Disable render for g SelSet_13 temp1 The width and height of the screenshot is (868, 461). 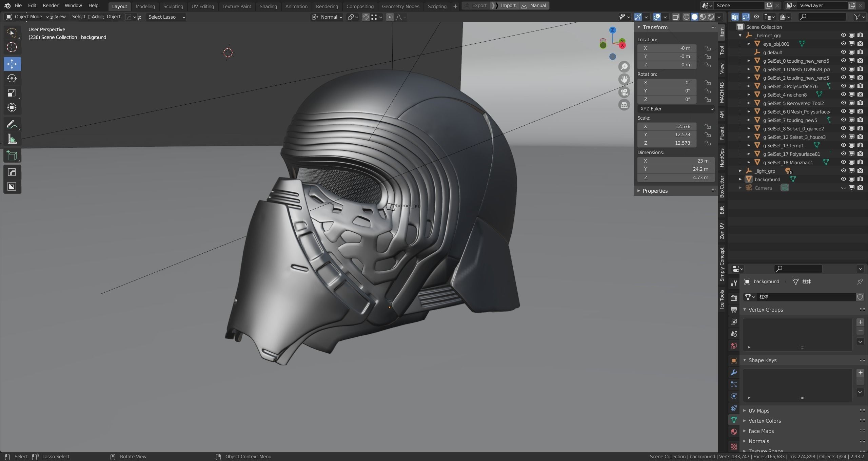(x=860, y=145)
